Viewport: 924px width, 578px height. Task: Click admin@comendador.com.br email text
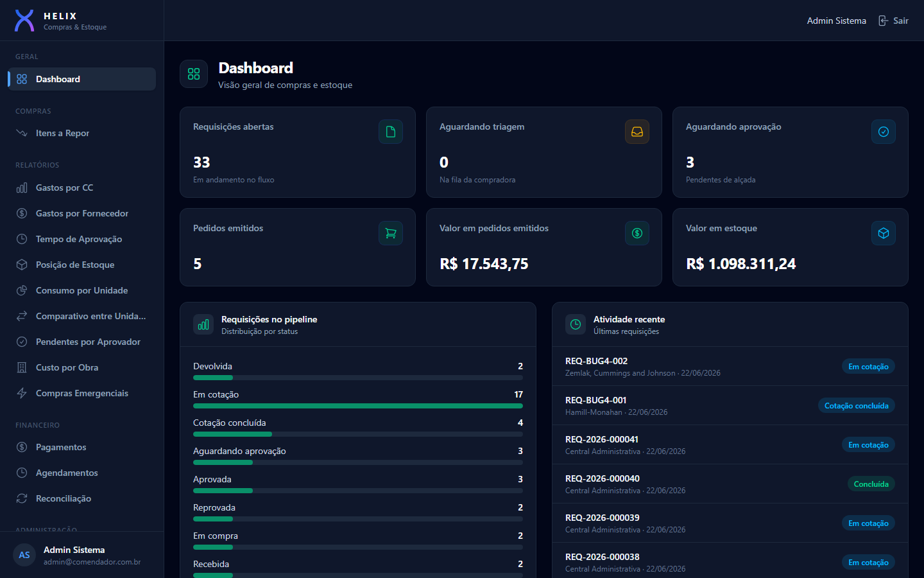coord(92,562)
